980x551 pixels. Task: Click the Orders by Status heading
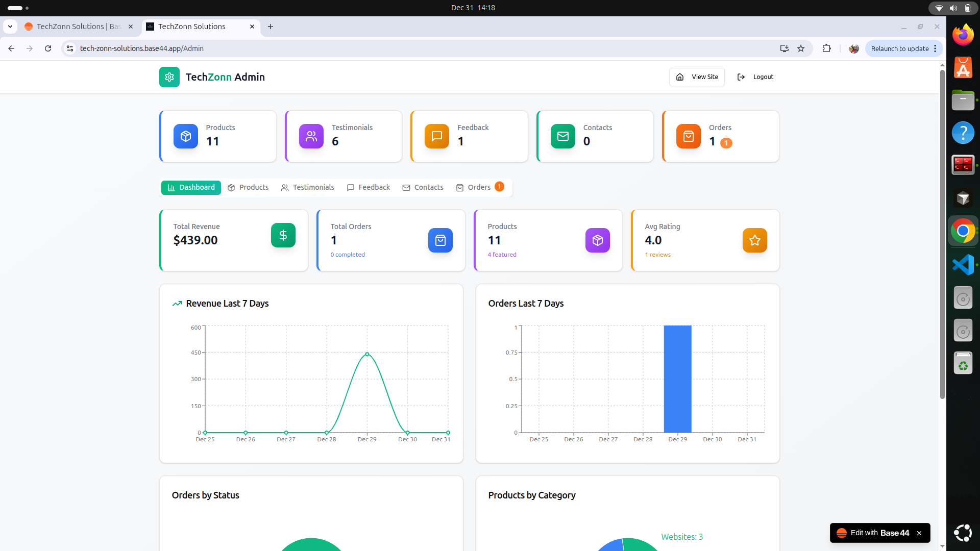pyautogui.click(x=205, y=495)
